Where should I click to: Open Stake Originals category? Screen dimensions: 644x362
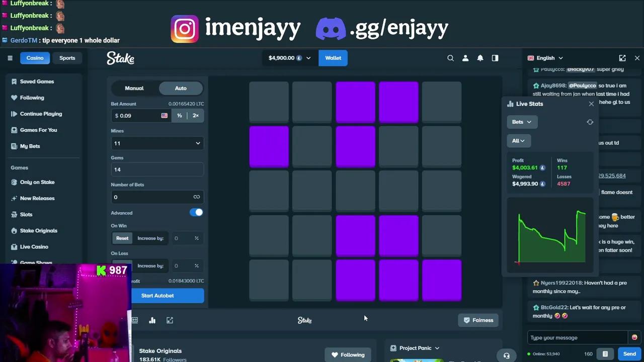point(43,230)
